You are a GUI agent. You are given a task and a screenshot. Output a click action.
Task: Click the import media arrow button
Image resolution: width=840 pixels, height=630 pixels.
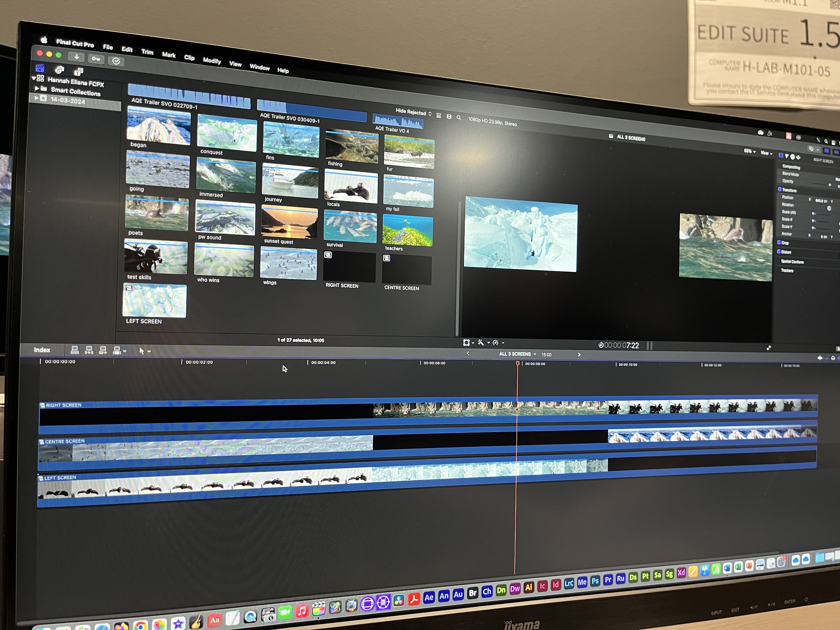(76, 57)
